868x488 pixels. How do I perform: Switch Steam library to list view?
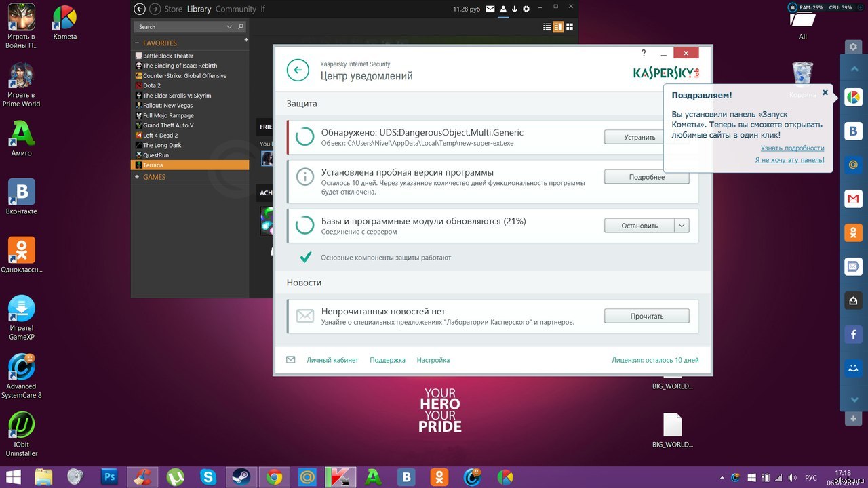click(x=547, y=27)
